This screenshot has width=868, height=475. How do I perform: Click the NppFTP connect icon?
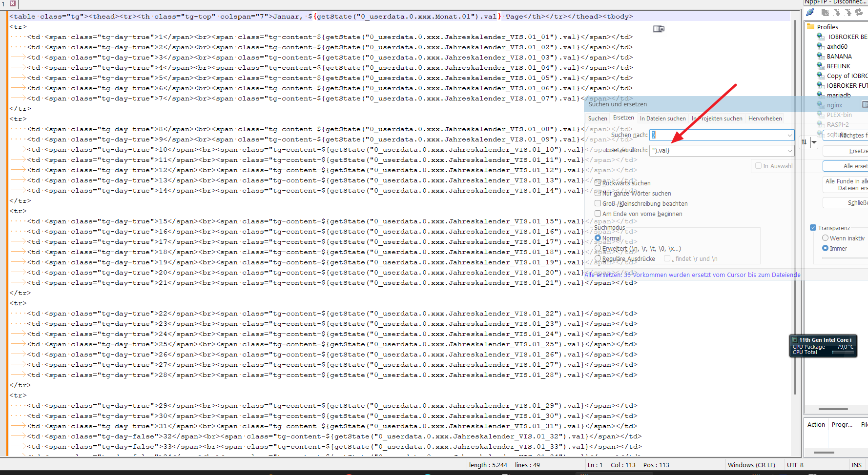810,13
